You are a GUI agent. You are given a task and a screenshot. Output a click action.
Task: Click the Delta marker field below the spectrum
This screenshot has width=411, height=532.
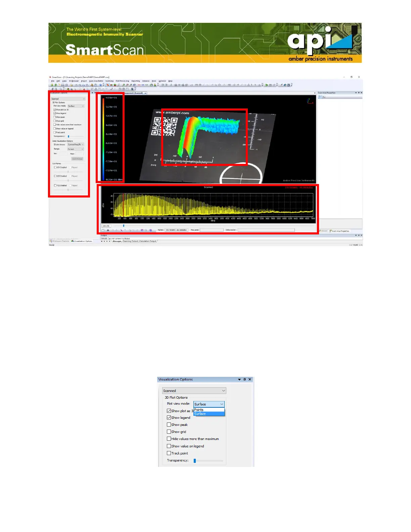(x=266, y=230)
